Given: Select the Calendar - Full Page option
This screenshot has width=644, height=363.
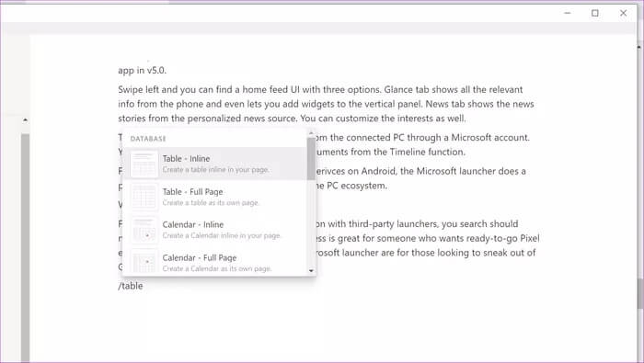Looking at the screenshot, I should [x=214, y=262].
